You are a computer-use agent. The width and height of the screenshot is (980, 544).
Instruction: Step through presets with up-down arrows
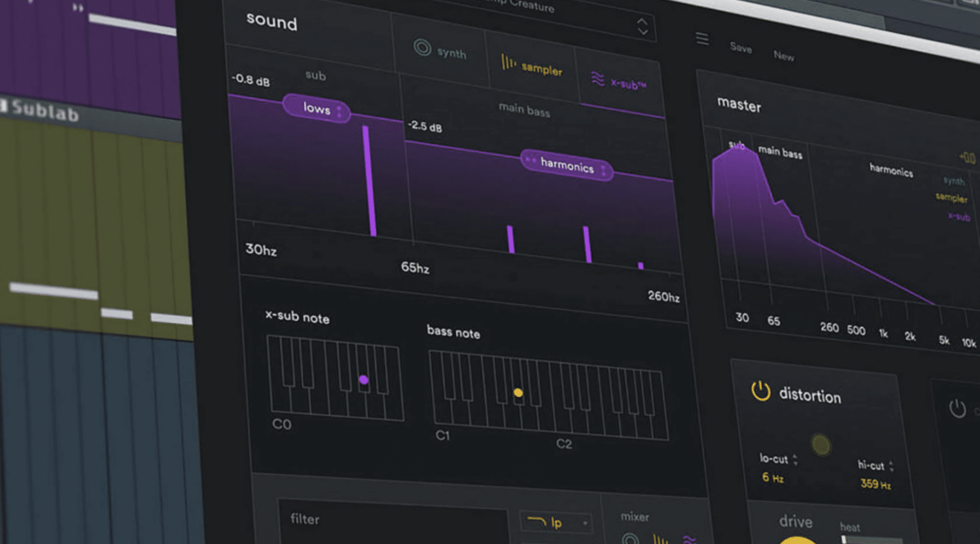click(642, 26)
